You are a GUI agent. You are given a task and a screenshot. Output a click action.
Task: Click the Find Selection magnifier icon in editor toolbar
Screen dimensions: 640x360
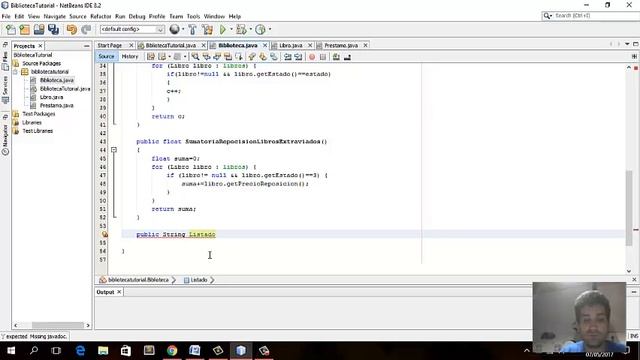pos(196,57)
